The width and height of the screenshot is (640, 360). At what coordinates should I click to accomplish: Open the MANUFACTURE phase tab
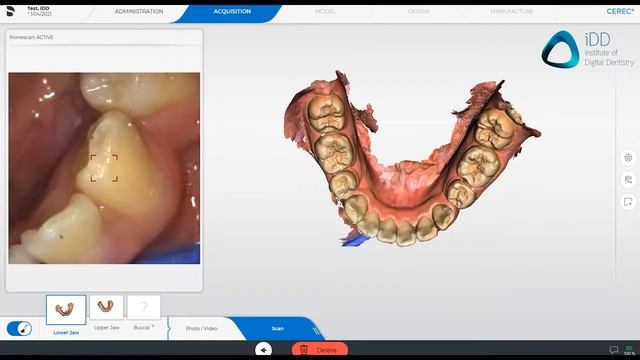pos(511,11)
